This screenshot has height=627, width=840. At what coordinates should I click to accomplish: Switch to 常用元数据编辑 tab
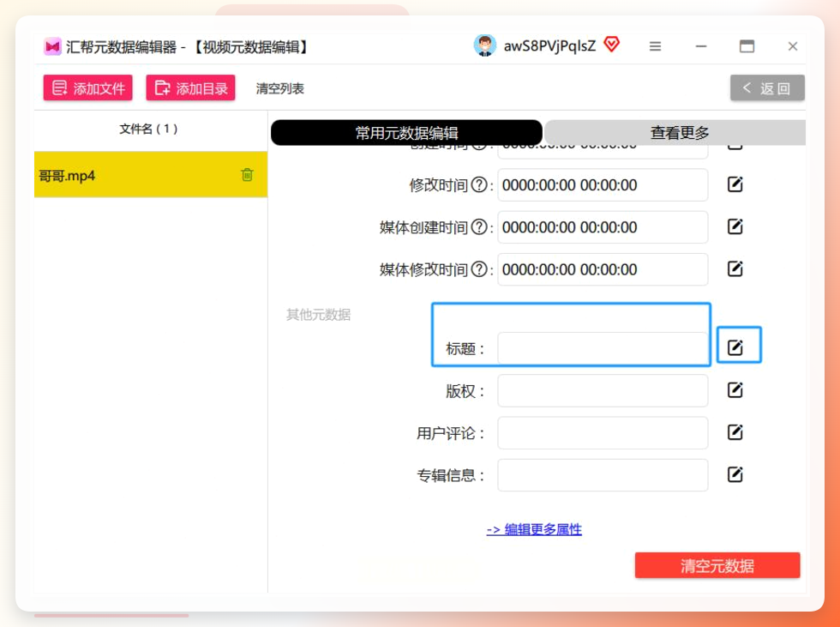point(406,132)
